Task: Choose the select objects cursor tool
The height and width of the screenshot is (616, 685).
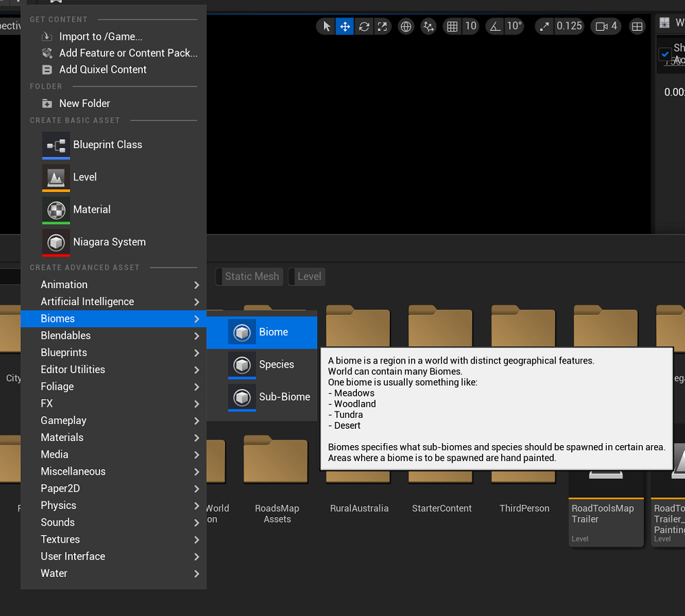Action: pyautogui.click(x=327, y=26)
